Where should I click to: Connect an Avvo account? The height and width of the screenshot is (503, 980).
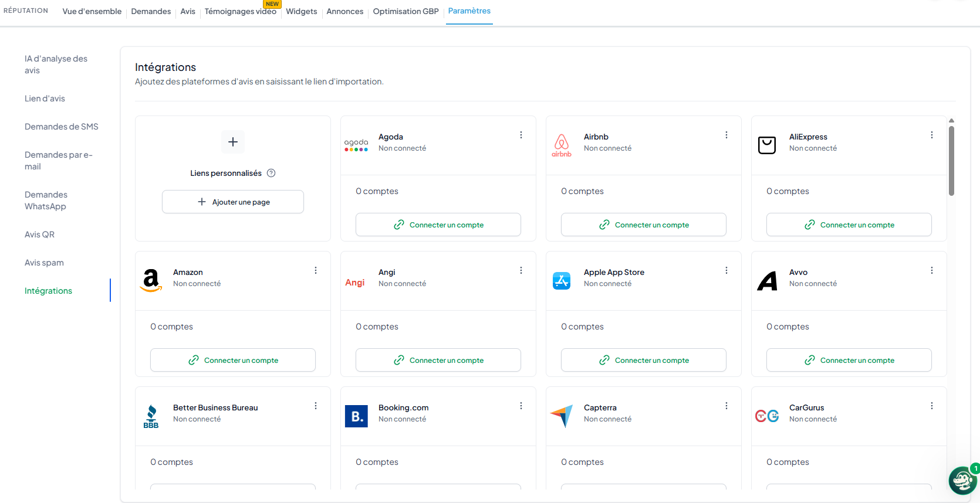(x=849, y=360)
